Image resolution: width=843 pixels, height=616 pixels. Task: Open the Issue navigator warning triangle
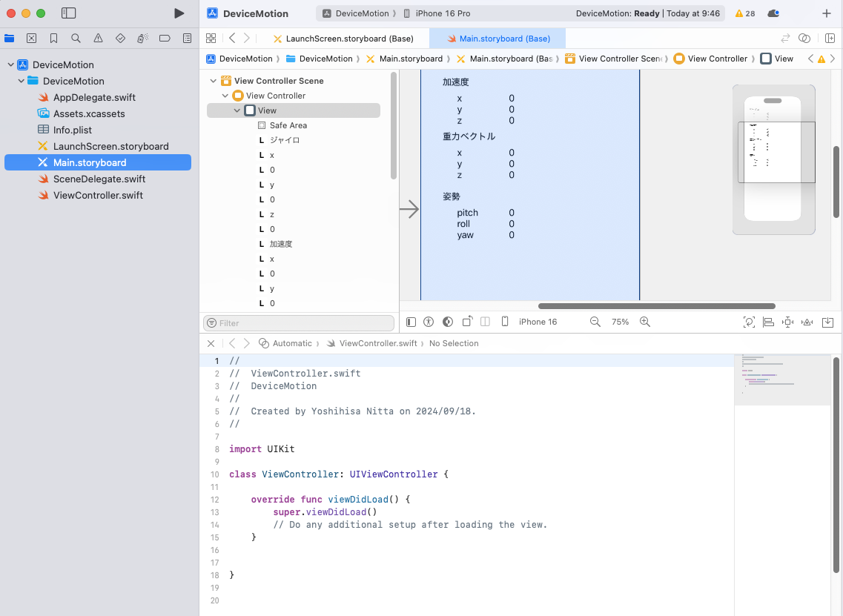coord(98,39)
